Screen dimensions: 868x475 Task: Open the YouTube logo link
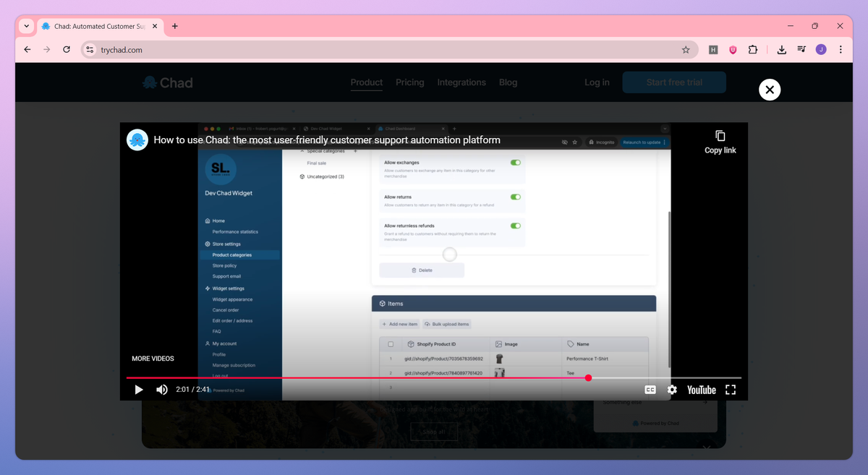(701, 390)
